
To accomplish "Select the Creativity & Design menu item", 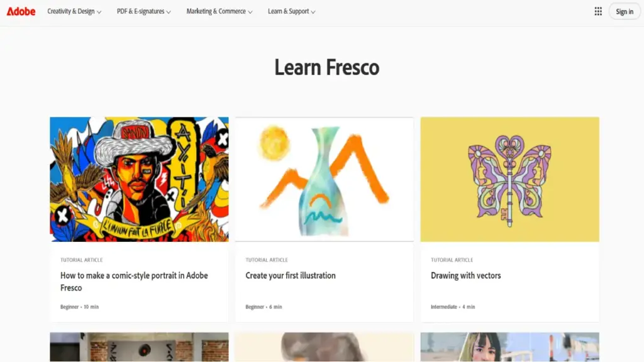I will [x=74, y=11].
